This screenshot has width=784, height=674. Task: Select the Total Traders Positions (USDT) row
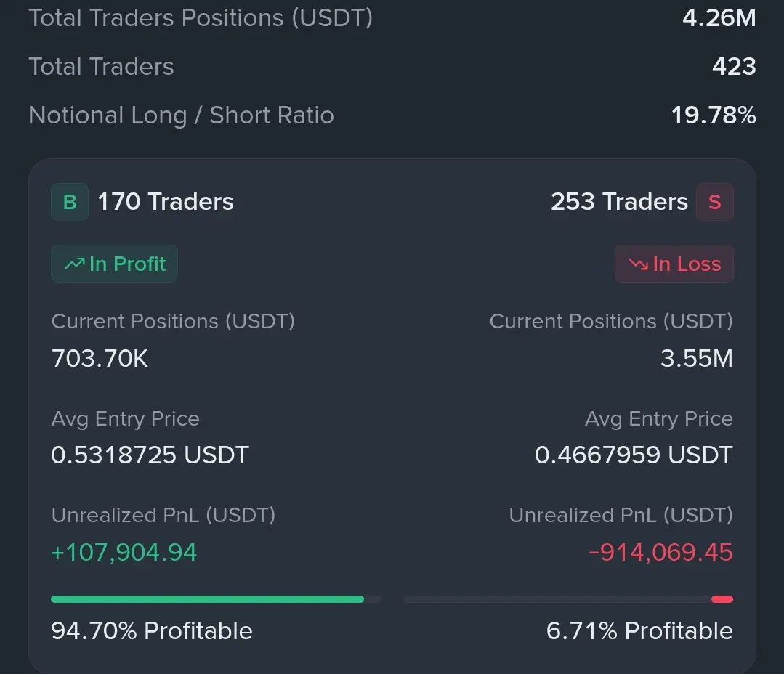click(x=392, y=18)
